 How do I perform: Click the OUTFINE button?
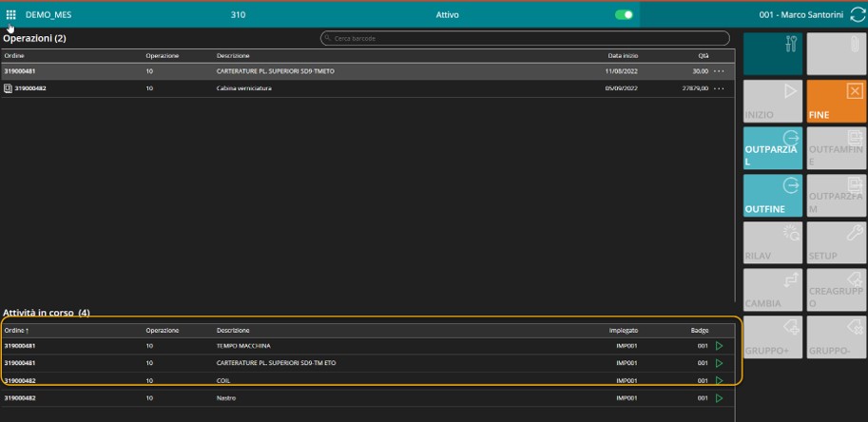click(x=773, y=195)
